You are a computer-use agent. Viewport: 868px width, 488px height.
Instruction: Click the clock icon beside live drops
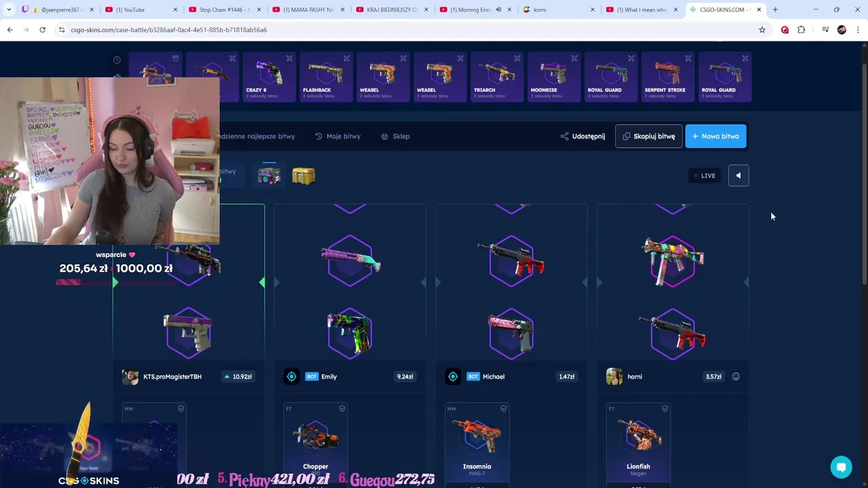[x=117, y=60]
